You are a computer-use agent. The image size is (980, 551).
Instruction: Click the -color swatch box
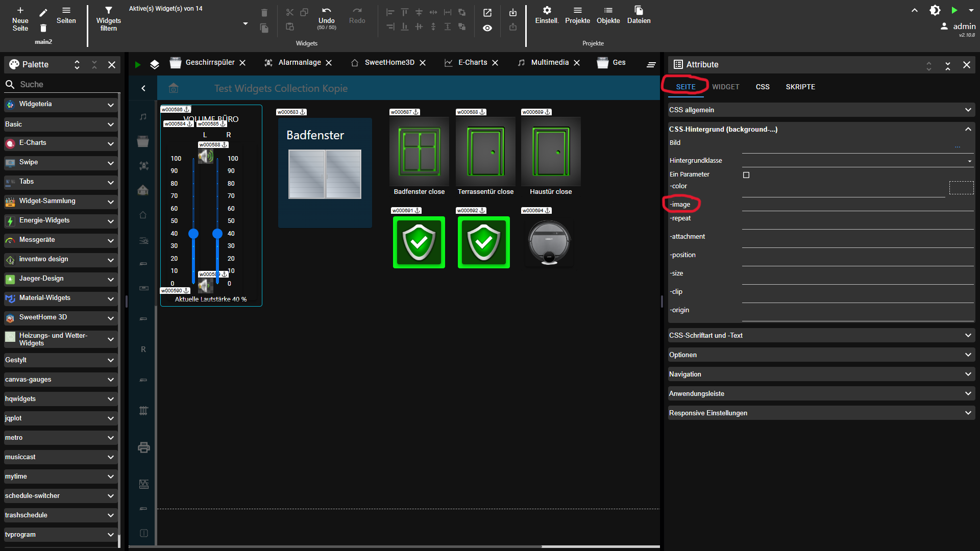coord(961,187)
